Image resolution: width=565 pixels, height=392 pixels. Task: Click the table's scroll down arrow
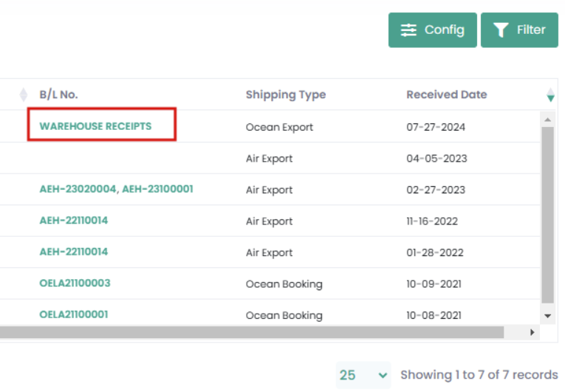point(547,315)
